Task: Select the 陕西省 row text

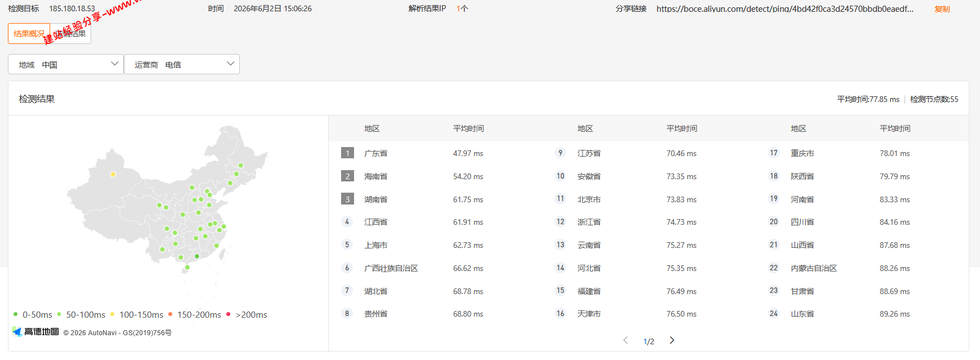Action: (x=802, y=176)
